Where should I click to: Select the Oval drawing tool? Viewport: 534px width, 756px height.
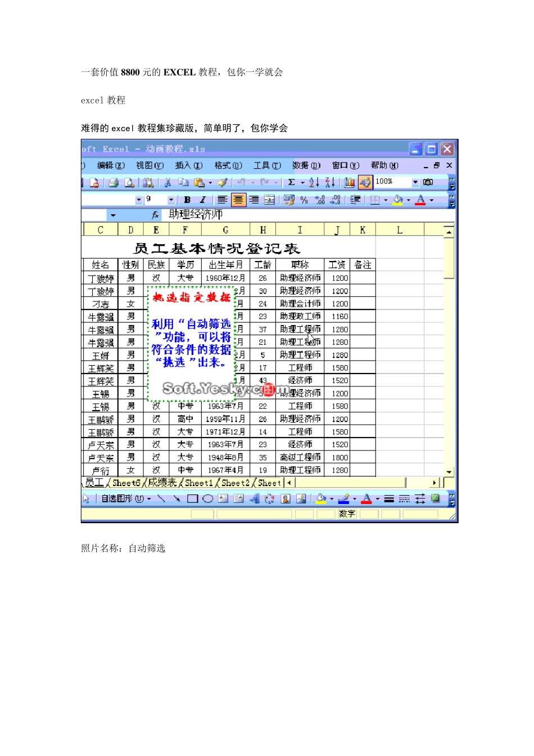coord(207,498)
